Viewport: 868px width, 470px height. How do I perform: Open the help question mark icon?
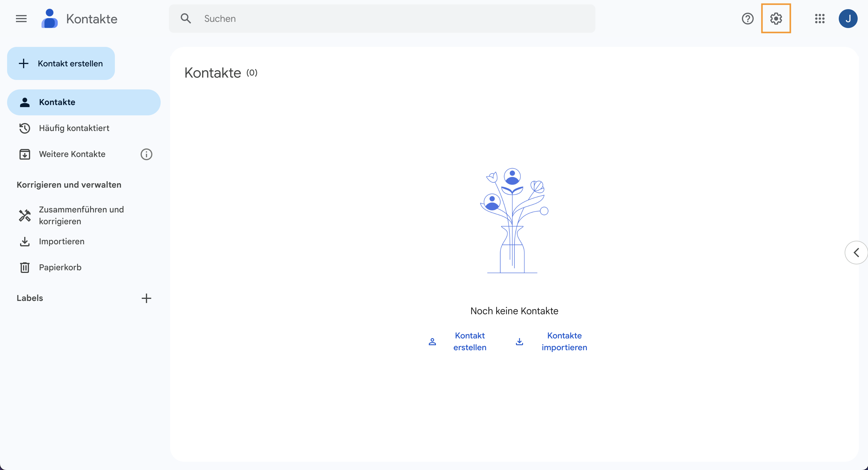[748, 19]
